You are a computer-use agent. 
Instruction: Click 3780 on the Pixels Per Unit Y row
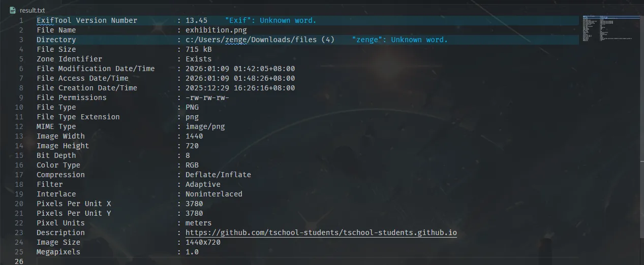pos(194,213)
